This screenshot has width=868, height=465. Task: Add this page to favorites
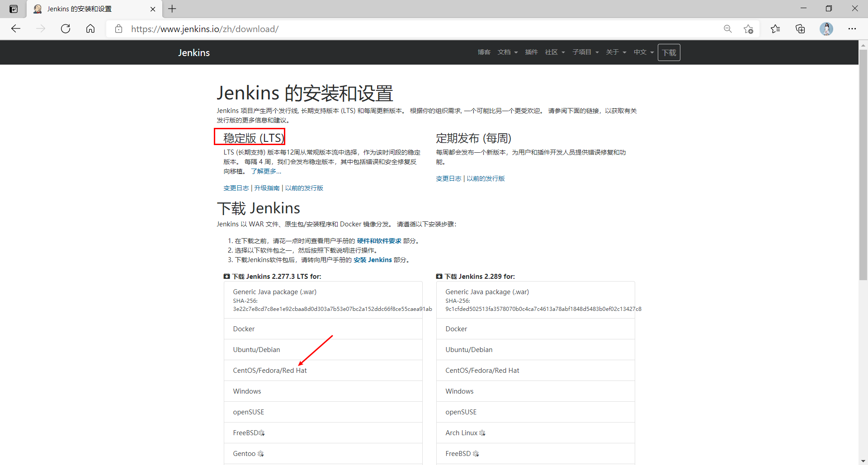[x=748, y=29]
